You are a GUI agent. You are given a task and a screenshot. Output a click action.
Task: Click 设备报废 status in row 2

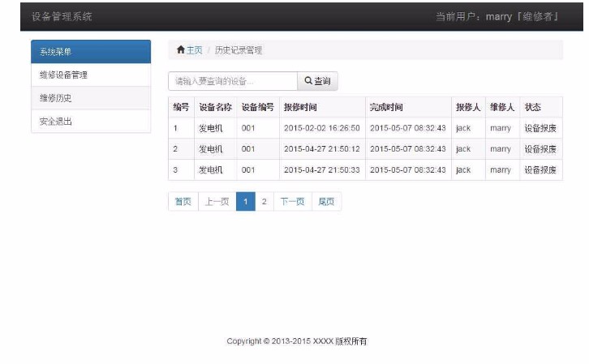click(540, 149)
